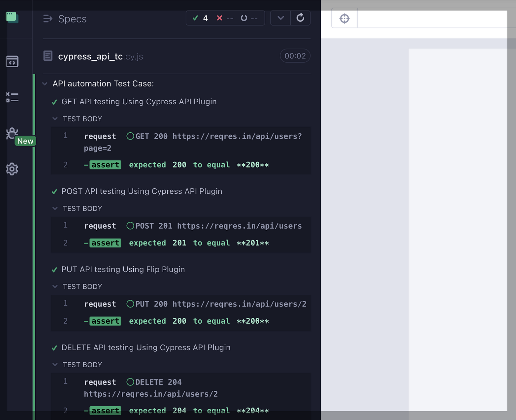Click the cypress_api_tc spec file icon
The height and width of the screenshot is (420, 516).
click(48, 56)
